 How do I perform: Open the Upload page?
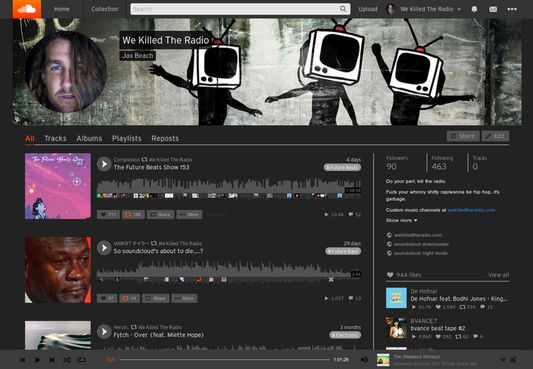pos(368,9)
